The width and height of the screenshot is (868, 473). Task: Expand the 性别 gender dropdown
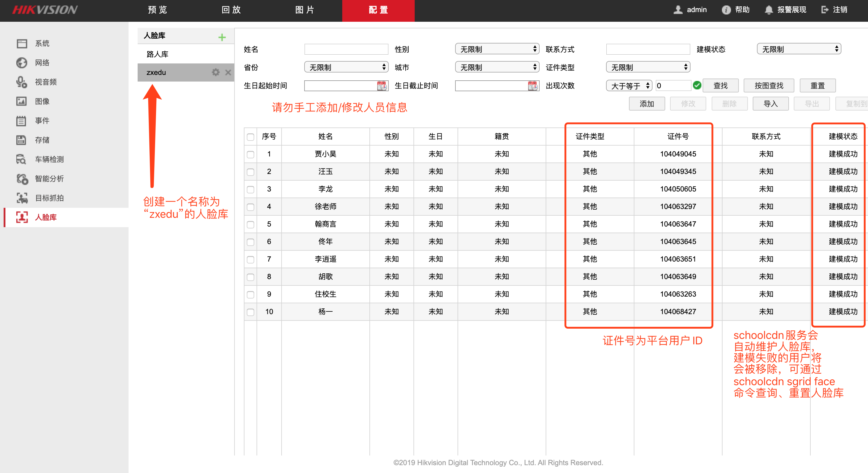coord(497,49)
